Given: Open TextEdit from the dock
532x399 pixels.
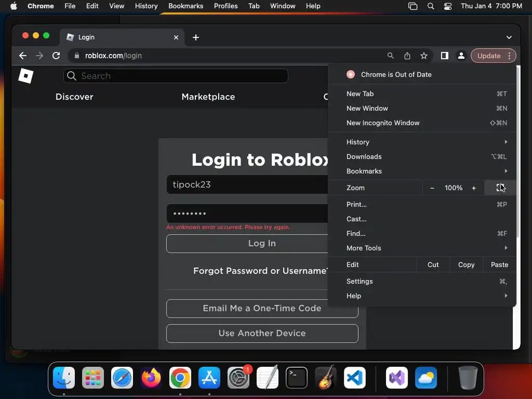Looking at the screenshot, I should (268, 378).
